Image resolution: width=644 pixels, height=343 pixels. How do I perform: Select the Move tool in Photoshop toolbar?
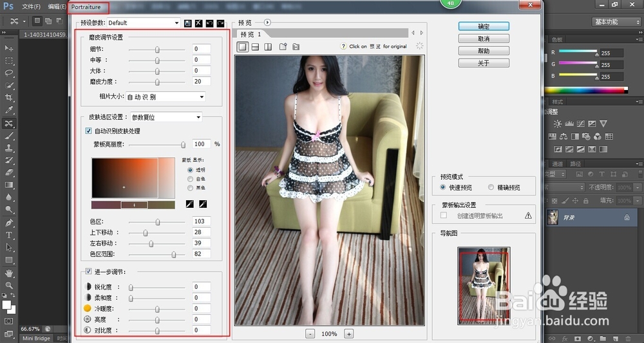point(8,48)
